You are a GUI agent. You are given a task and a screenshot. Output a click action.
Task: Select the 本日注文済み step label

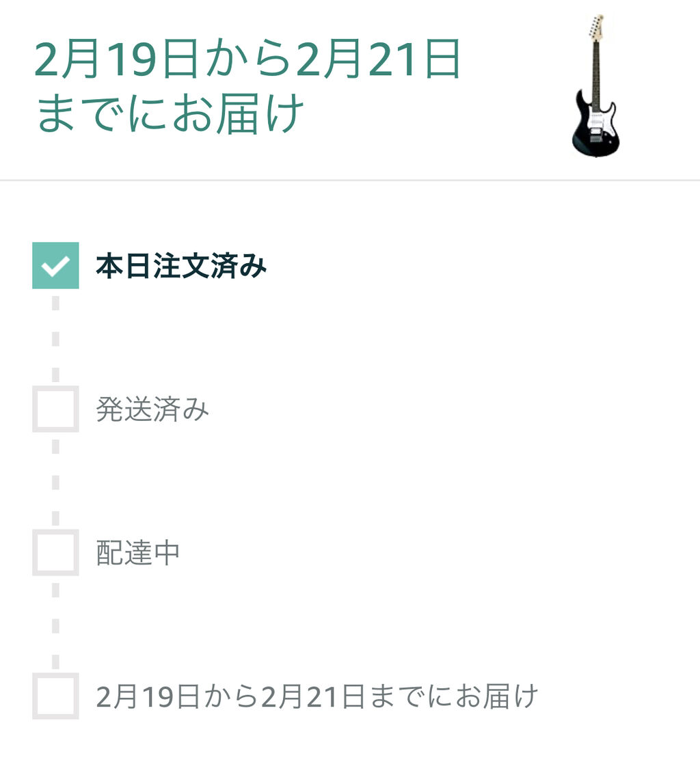(x=181, y=266)
